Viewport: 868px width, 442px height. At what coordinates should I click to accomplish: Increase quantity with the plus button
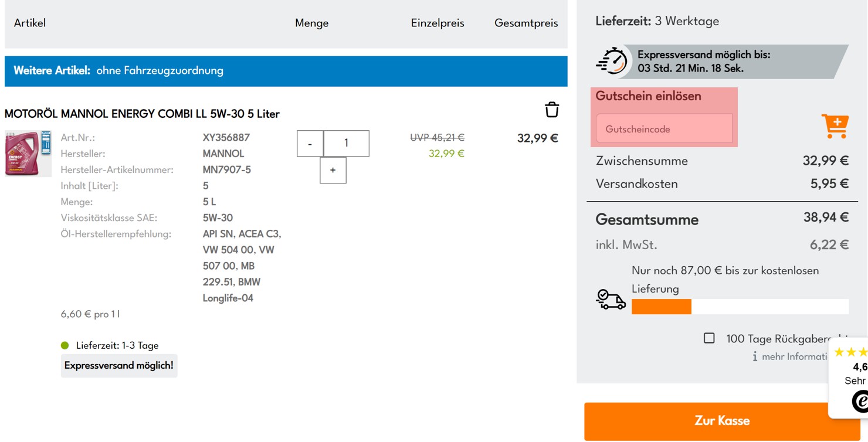coord(333,170)
